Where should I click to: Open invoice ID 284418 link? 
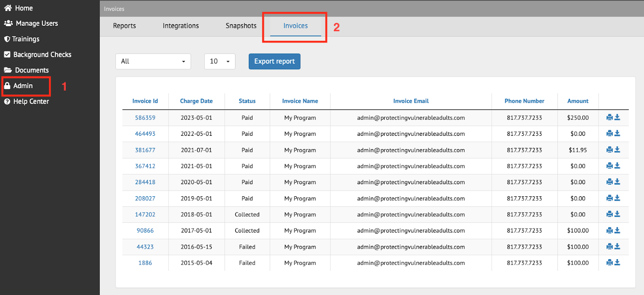(145, 182)
